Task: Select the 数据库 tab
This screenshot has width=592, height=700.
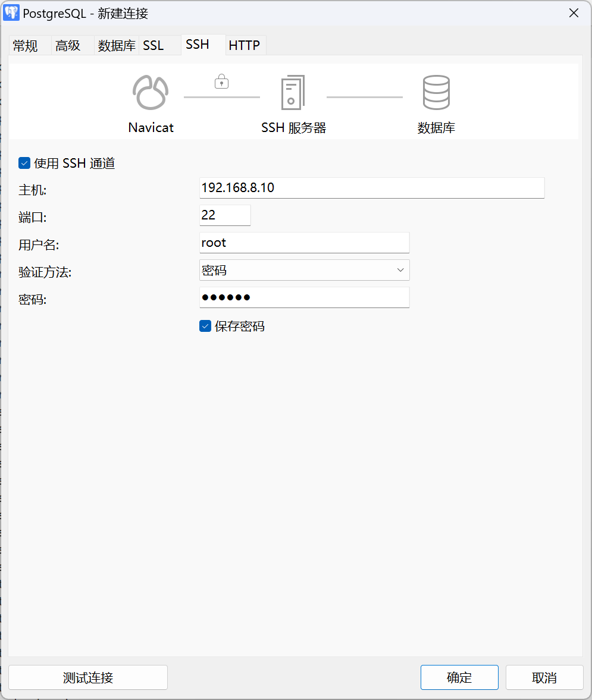Action: pos(117,46)
